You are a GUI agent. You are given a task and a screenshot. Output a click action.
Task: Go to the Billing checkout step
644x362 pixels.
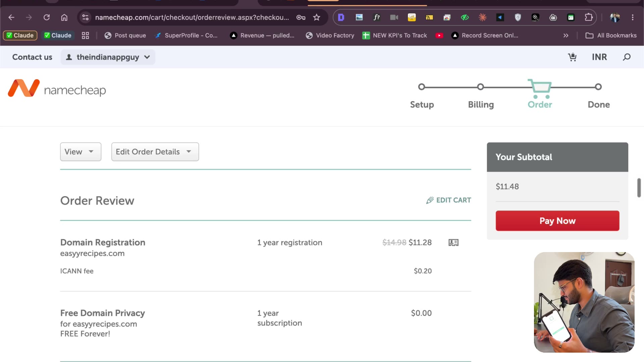(x=481, y=105)
